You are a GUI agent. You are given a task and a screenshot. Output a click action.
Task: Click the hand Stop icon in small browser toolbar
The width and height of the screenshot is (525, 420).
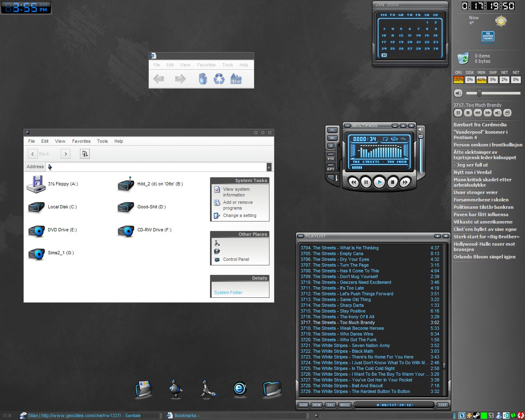(x=203, y=79)
